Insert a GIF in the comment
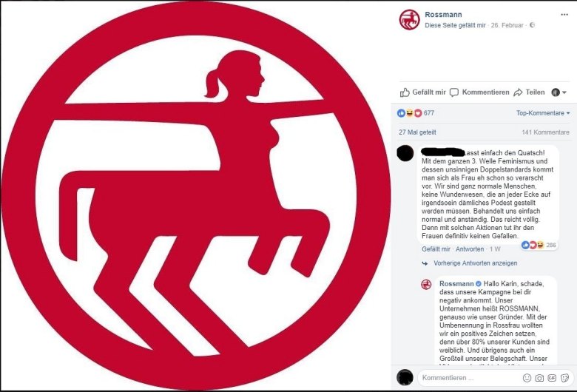This screenshot has height=392, width=577. [552, 378]
